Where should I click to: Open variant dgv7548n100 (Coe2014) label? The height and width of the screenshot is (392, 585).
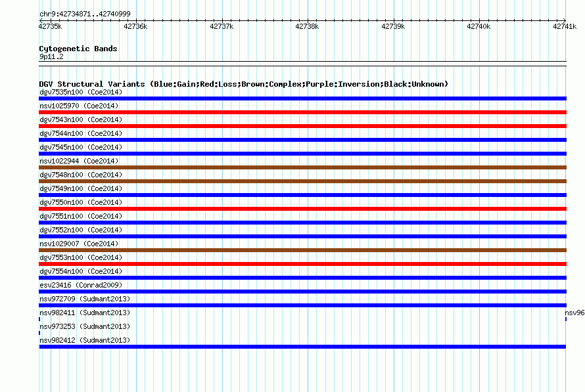pyautogui.click(x=81, y=175)
